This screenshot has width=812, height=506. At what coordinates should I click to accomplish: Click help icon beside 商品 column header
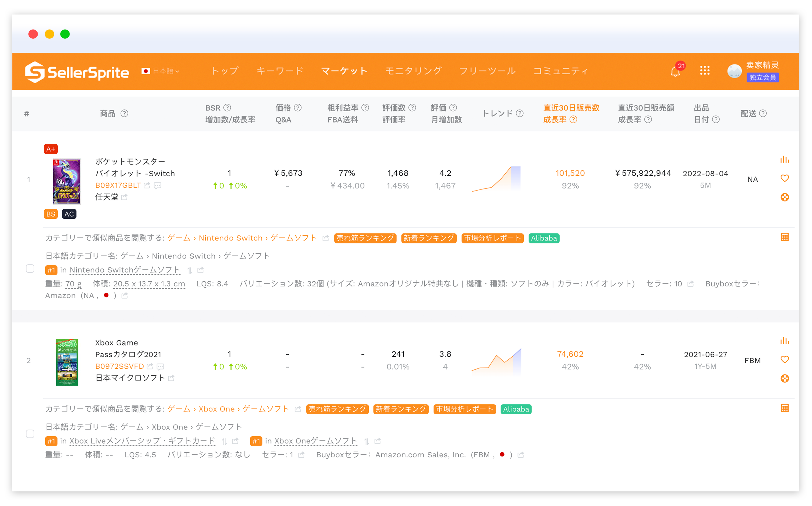(x=124, y=113)
